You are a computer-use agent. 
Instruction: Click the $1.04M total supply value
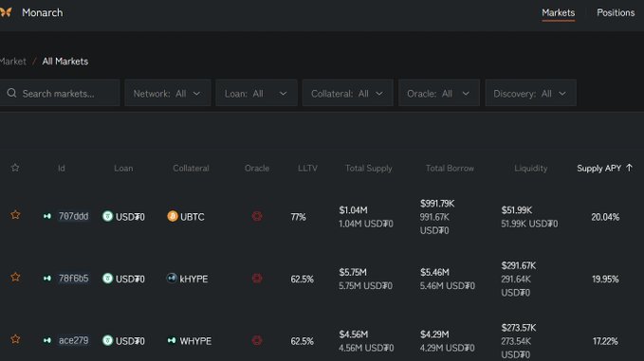point(353,210)
